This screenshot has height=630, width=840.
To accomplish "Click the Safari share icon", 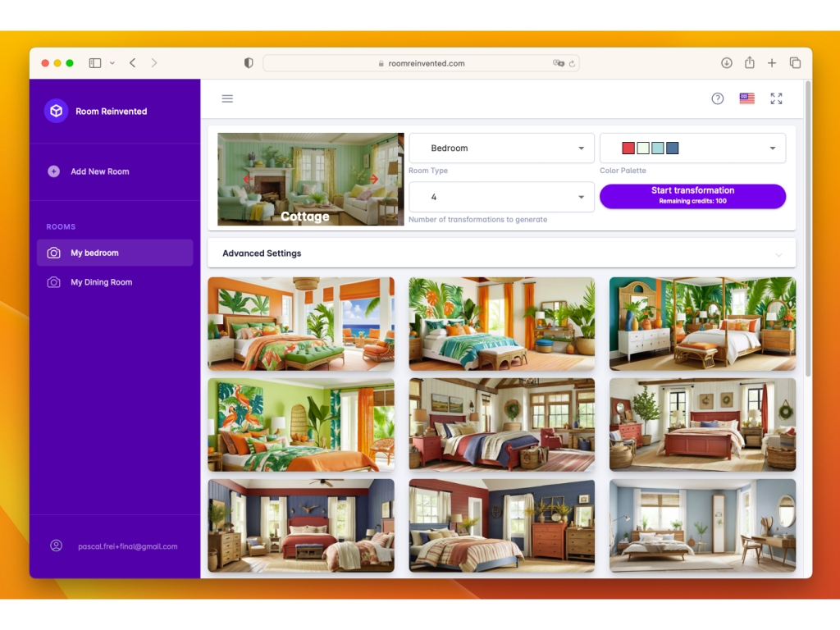I will pyautogui.click(x=750, y=62).
